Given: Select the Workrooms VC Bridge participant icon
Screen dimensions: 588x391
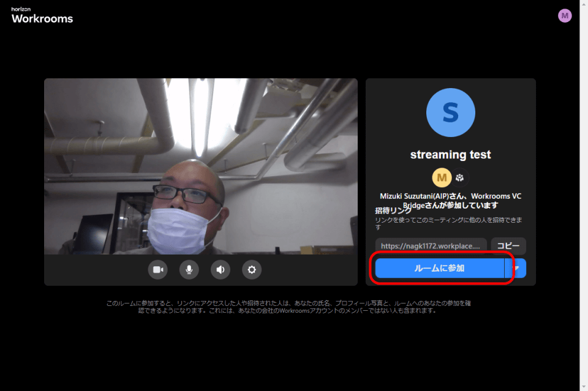Looking at the screenshot, I should [x=461, y=178].
